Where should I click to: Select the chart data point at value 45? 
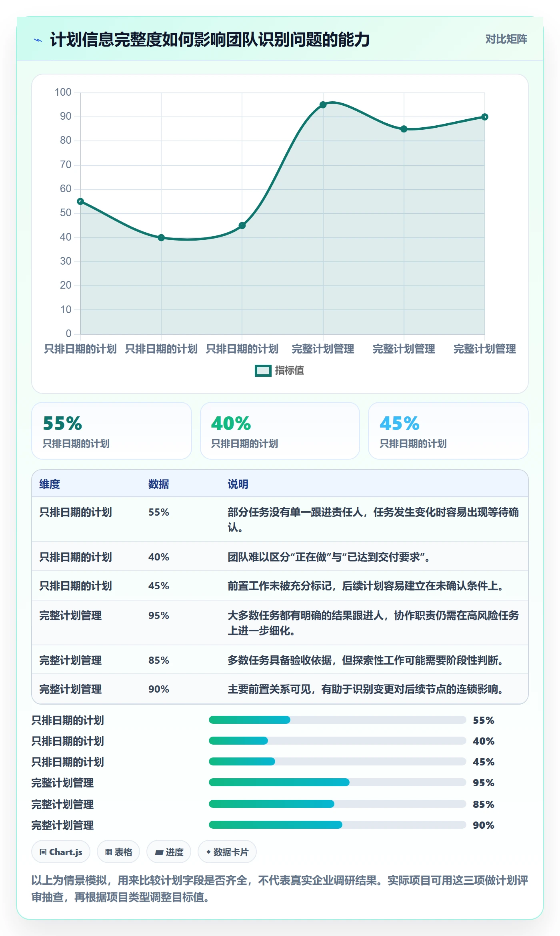pos(242,225)
